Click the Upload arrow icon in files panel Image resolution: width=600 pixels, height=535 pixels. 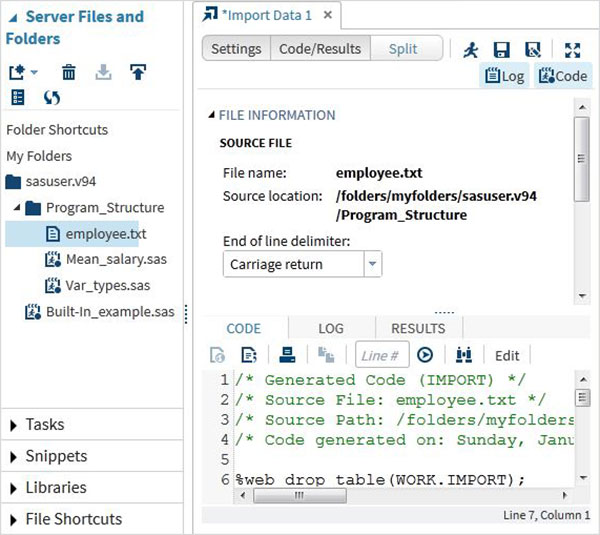(138, 72)
